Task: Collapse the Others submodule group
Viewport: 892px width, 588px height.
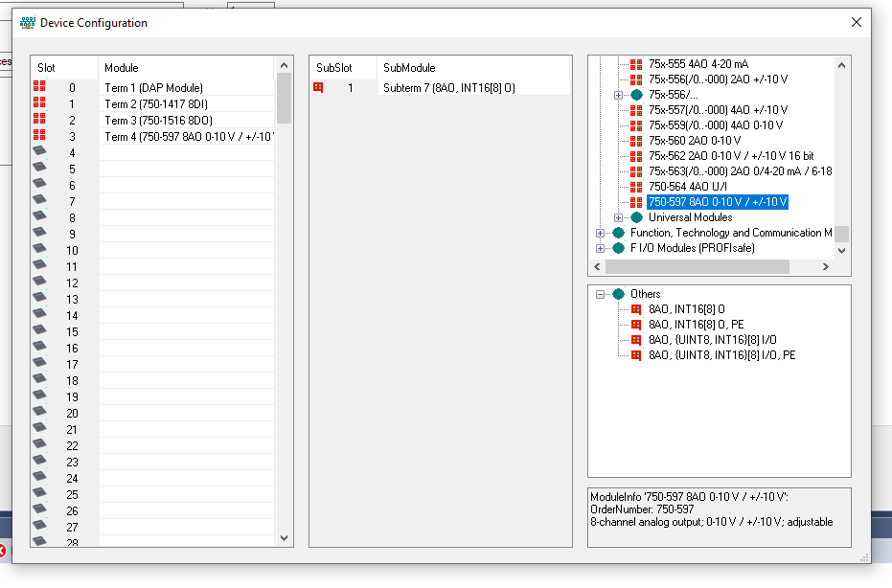Action: click(x=600, y=295)
